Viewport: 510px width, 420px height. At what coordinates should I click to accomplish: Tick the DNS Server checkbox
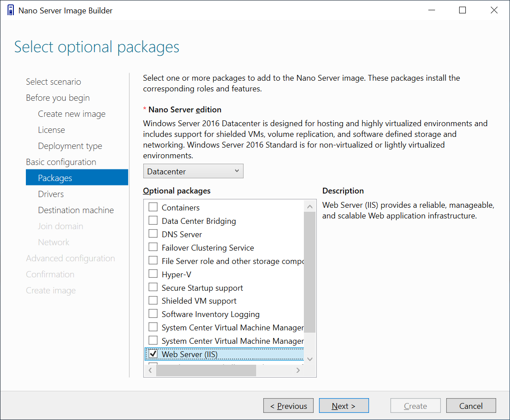pyautogui.click(x=153, y=234)
